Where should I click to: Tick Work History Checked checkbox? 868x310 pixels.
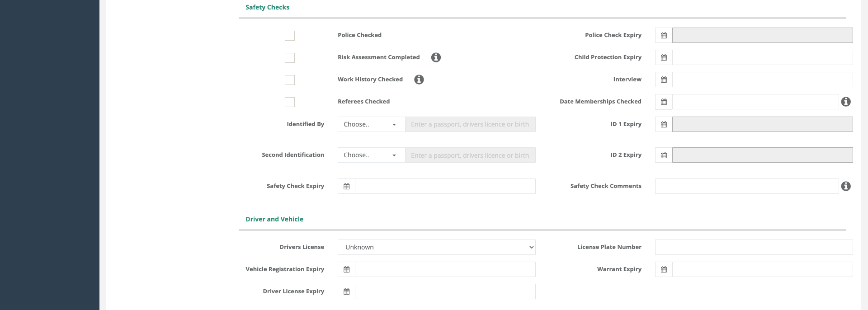[290, 80]
